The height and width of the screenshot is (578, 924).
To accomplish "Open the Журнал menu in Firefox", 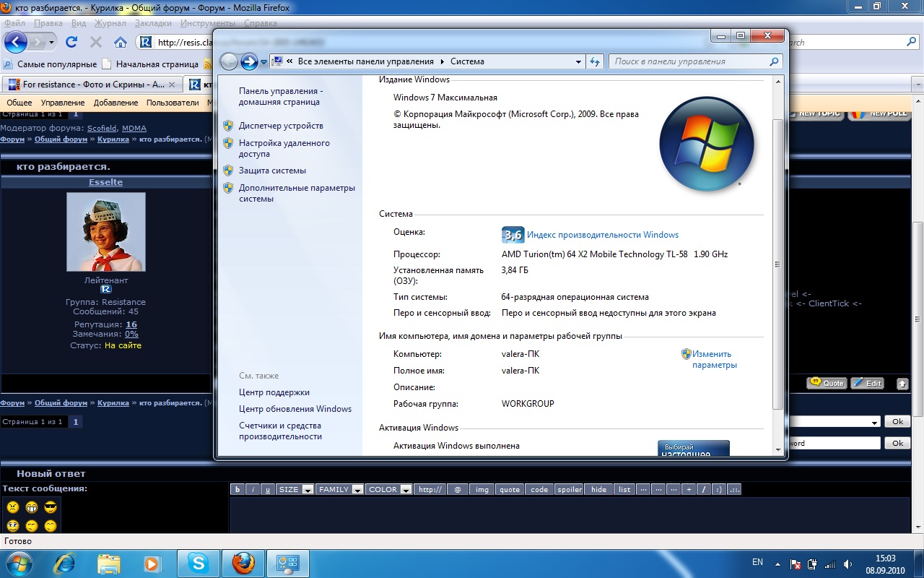I will pyautogui.click(x=110, y=23).
